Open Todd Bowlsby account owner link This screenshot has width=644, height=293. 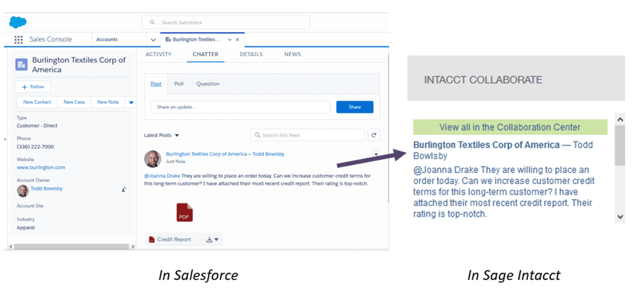(46, 189)
